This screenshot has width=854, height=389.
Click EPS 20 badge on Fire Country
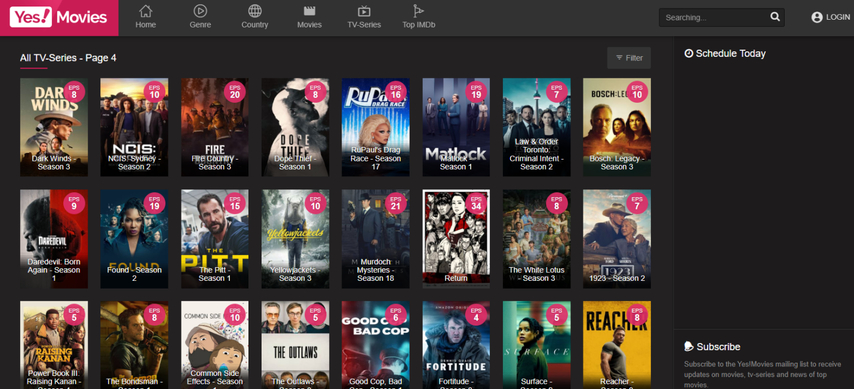(235, 92)
